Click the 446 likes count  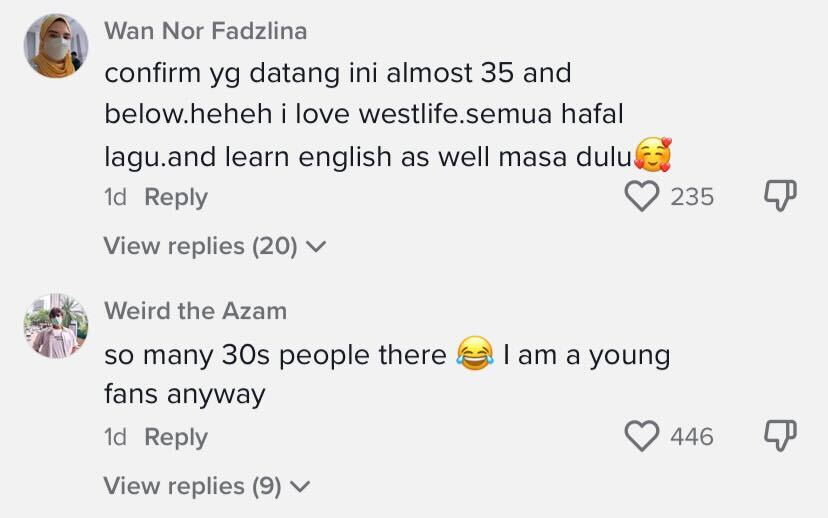click(692, 437)
